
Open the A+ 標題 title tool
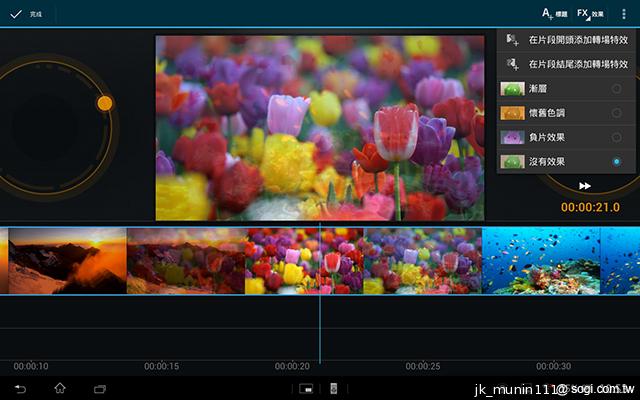point(554,14)
